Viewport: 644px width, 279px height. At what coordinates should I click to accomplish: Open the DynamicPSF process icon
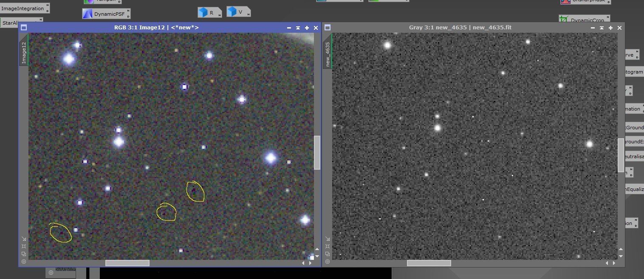[106, 14]
